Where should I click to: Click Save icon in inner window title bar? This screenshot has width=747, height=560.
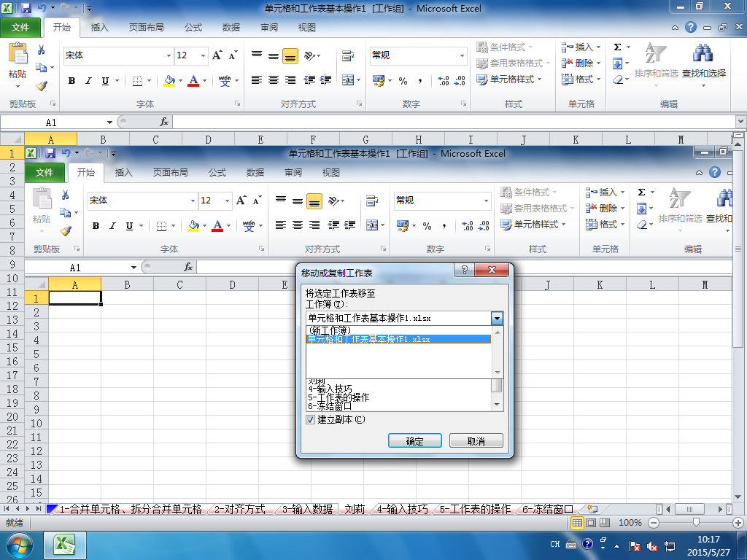pyautogui.click(x=50, y=153)
